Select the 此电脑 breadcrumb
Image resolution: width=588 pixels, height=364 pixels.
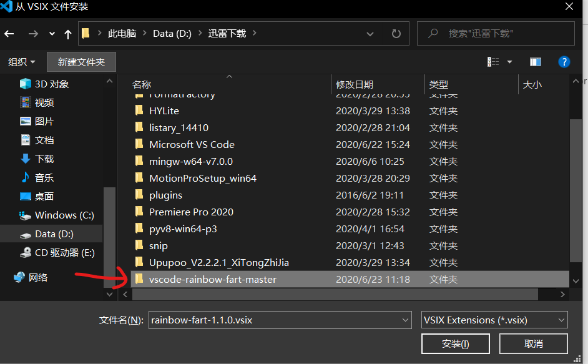click(122, 33)
